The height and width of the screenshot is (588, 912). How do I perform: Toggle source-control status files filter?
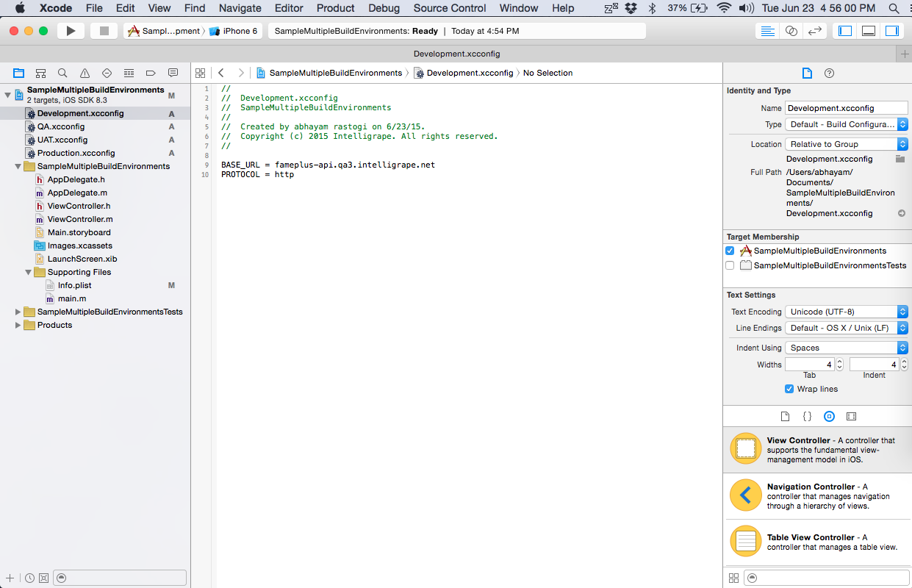tap(43, 578)
